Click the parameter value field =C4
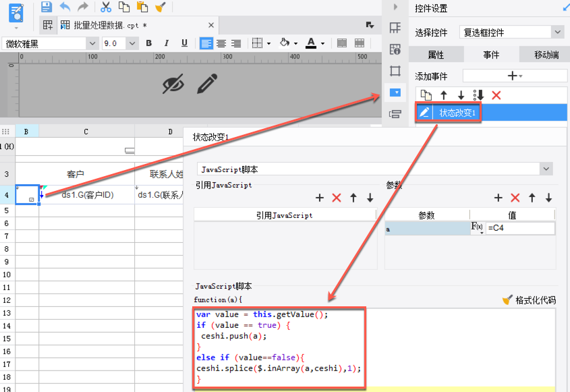 click(520, 228)
